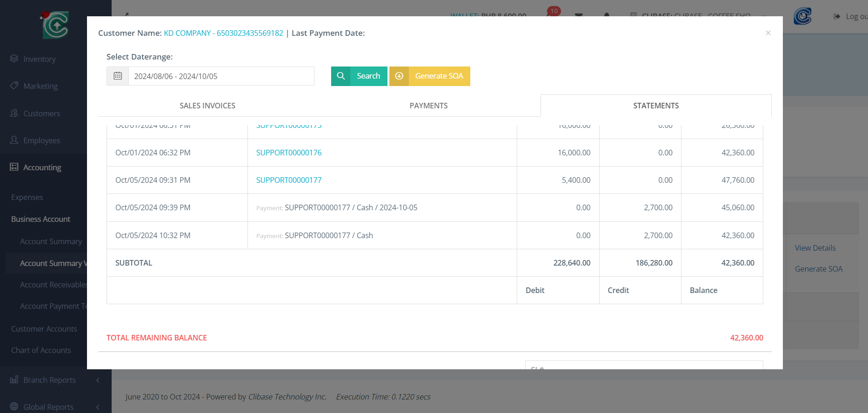Click the Employees person icon
868x413 pixels.
coord(14,140)
